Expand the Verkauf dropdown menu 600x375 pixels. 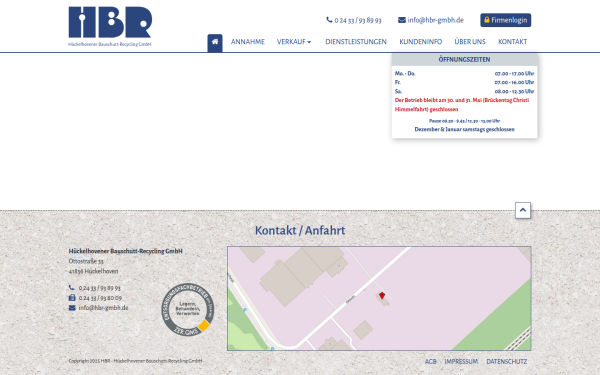tap(294, 42)
